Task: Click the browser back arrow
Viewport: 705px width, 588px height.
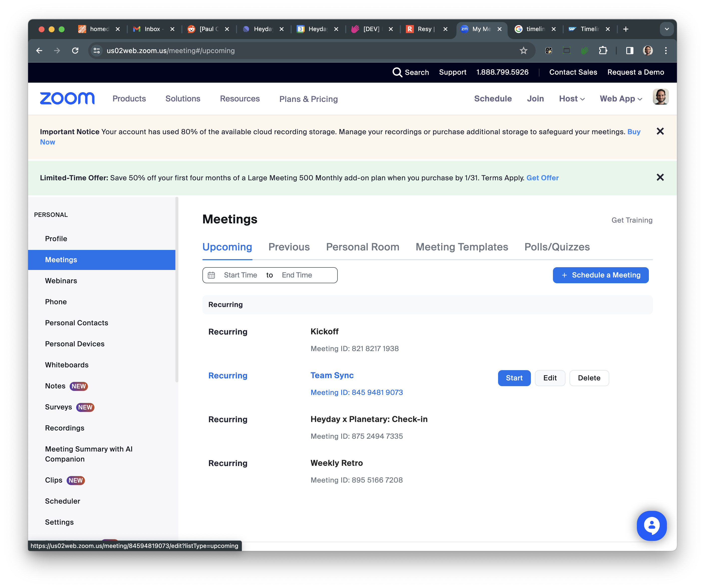Action: [39, 51]
